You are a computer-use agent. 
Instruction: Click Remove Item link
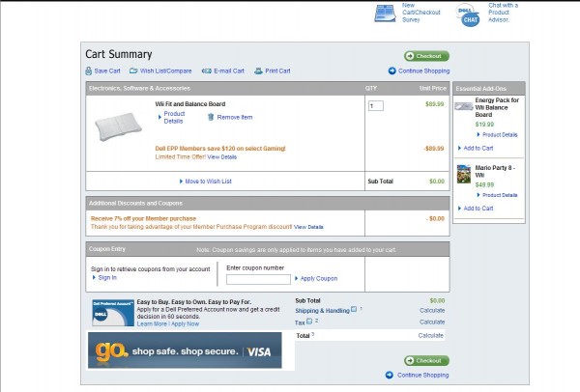pos(235,117)
